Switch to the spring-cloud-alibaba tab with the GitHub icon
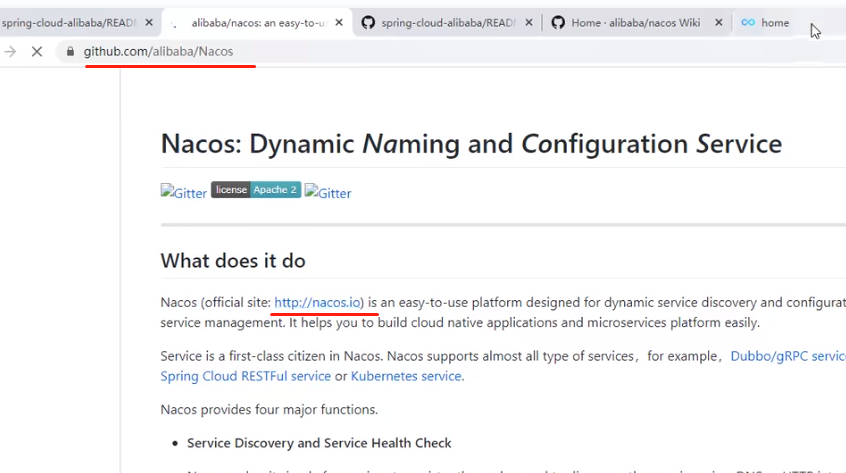The height and width of the screenshot is (473, 846). (x=448, y=23)
